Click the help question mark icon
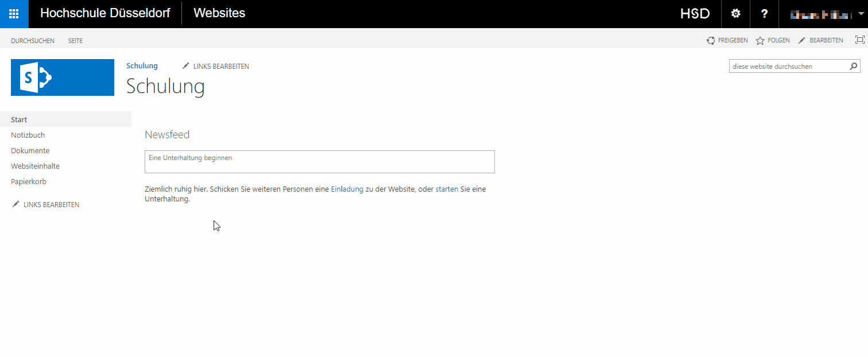 coord(764,14)
